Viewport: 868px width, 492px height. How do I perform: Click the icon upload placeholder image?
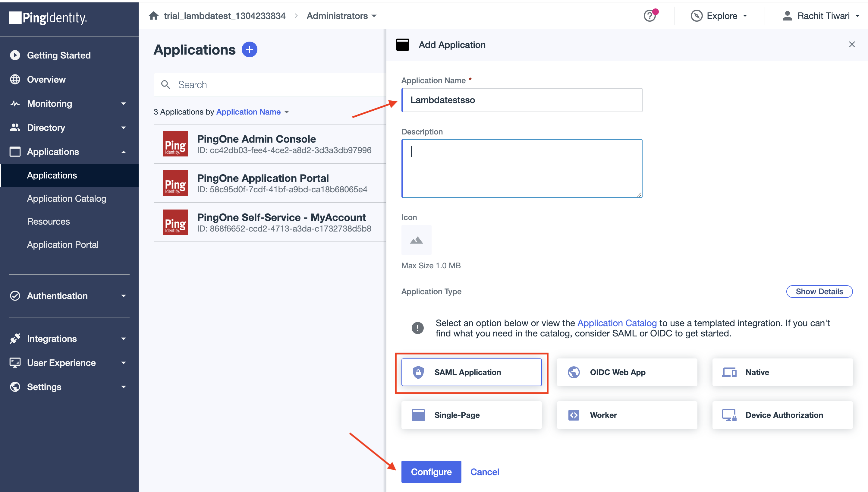pos(416,240)
